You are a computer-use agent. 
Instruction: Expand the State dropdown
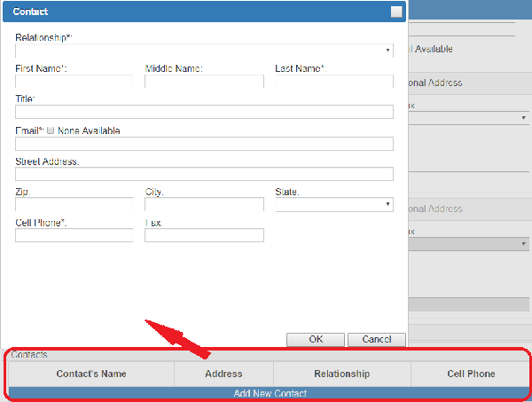[333, 205]
